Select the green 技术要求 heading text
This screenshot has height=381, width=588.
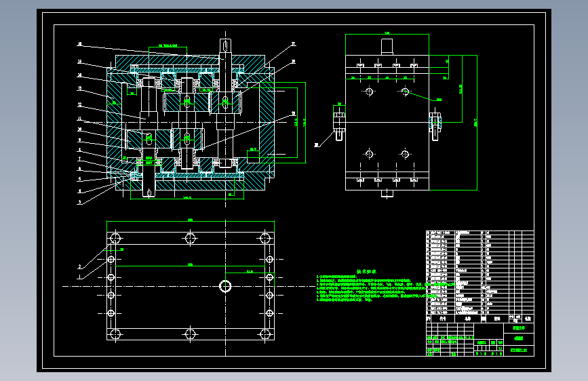[366, 271]
